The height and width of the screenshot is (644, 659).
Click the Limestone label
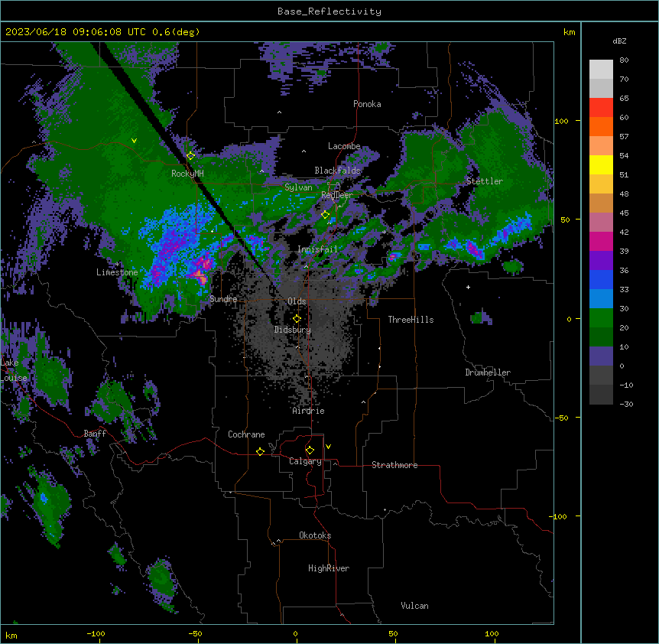117,272
